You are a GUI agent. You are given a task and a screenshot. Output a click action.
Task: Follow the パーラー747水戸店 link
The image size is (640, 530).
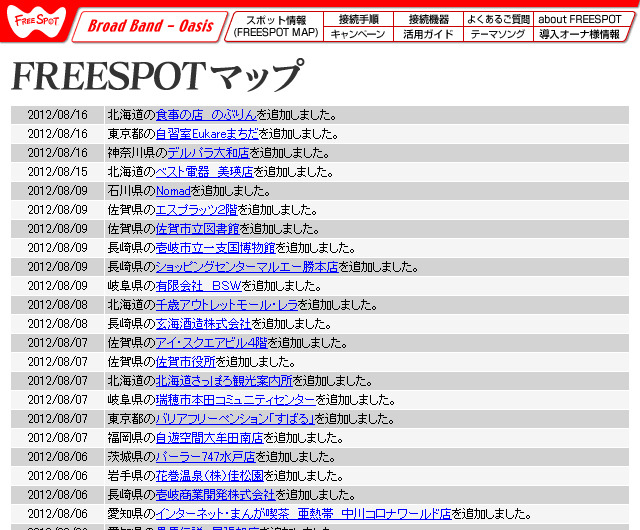click(205, 457)
